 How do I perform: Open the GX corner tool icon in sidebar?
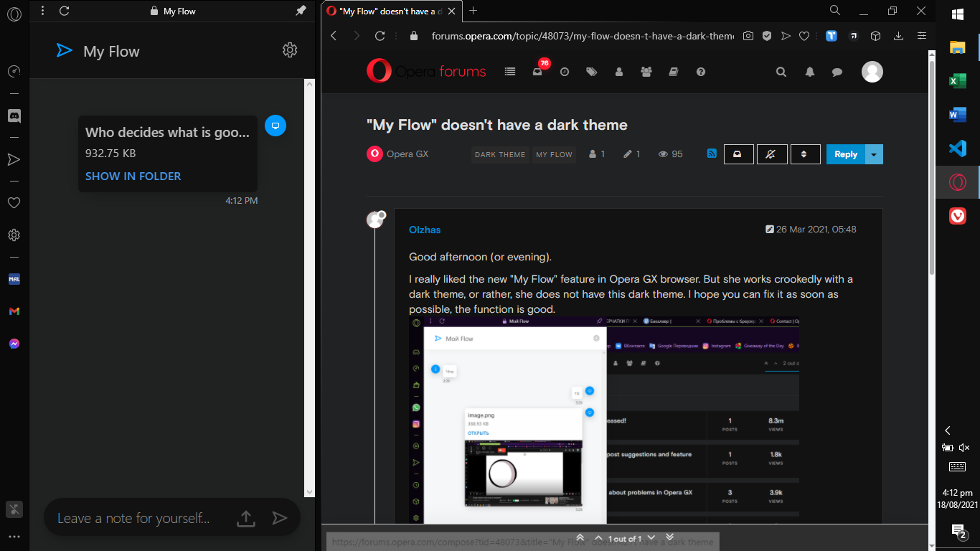click(14, 509)
